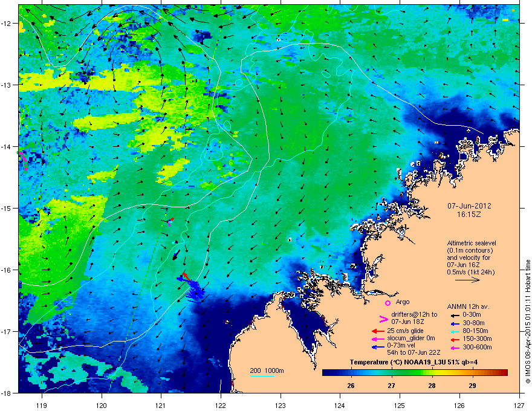The height and width of the screenshot is (411, 532).
Task: Click the magenta drifter track near 14°S
Action: pyautogui.click(x=23, y=160)
